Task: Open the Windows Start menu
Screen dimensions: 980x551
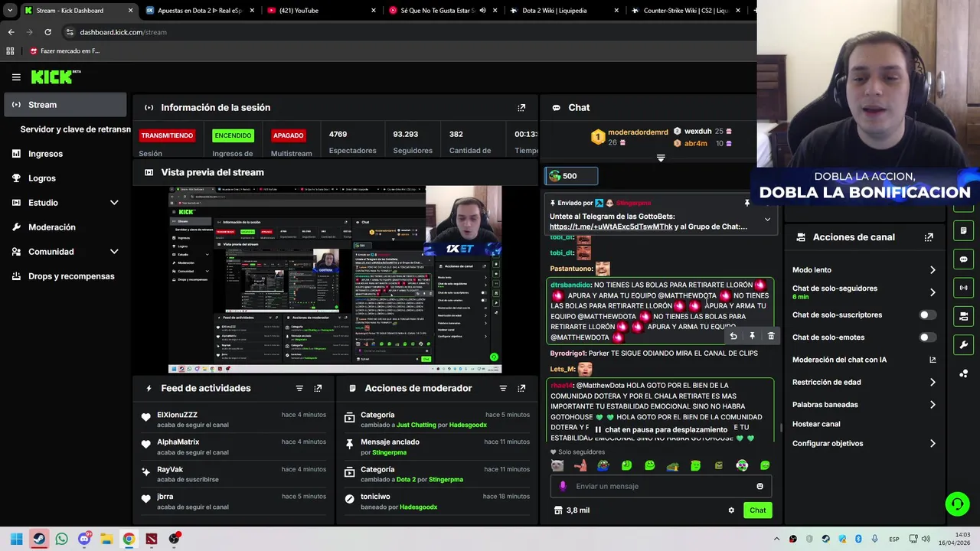Action: [x=16, y=539]
